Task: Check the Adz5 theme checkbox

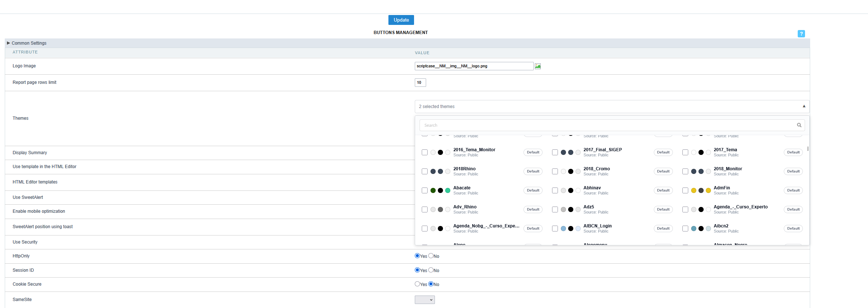Action: (555, 209)
